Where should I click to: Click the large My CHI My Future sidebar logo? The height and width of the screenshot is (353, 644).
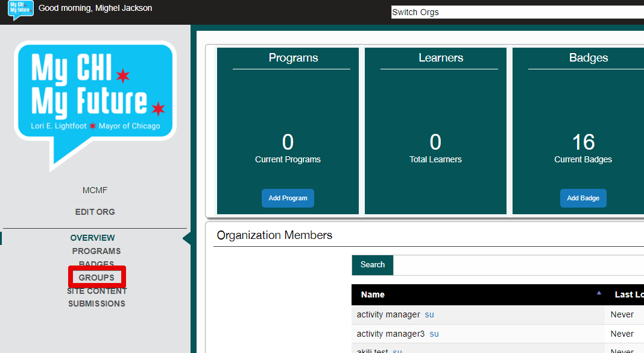95,103
